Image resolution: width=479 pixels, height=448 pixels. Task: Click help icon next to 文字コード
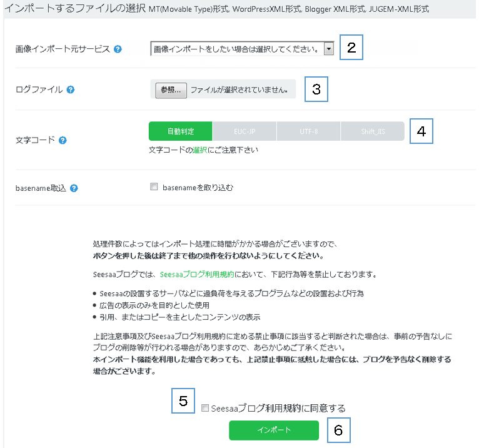click(63, 140)
